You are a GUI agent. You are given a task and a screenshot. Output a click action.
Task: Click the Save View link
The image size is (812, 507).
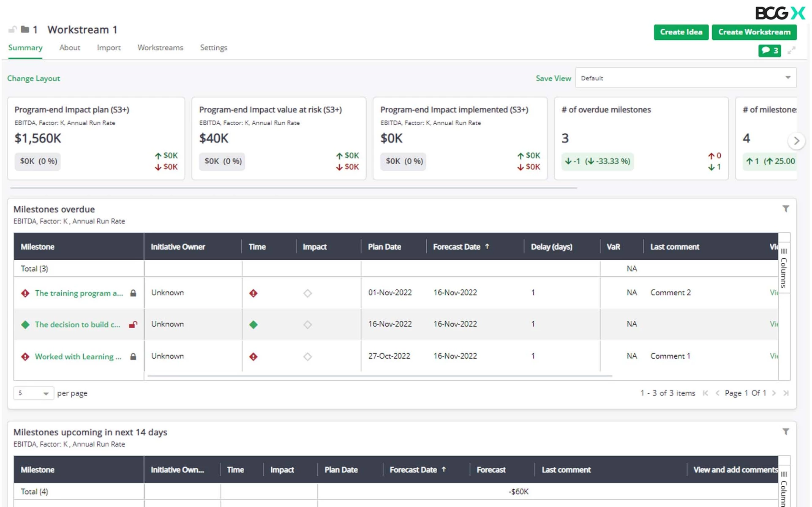(553, 78)
